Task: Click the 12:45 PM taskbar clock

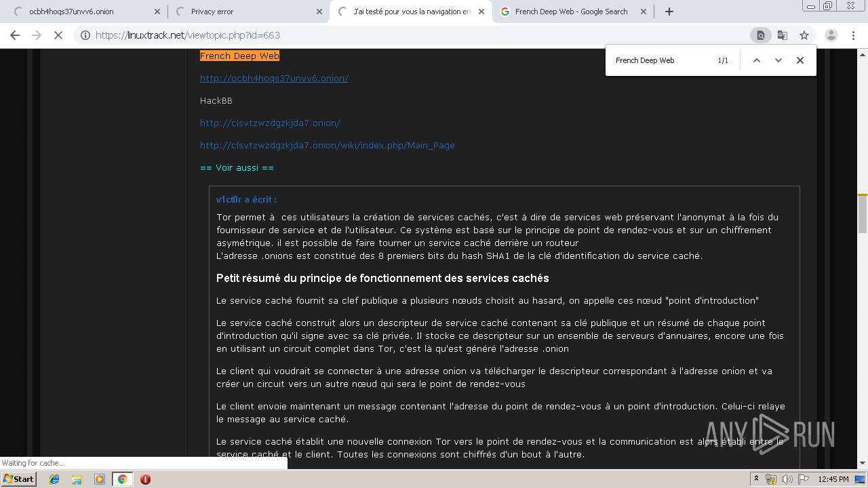Action: (833, 479)
